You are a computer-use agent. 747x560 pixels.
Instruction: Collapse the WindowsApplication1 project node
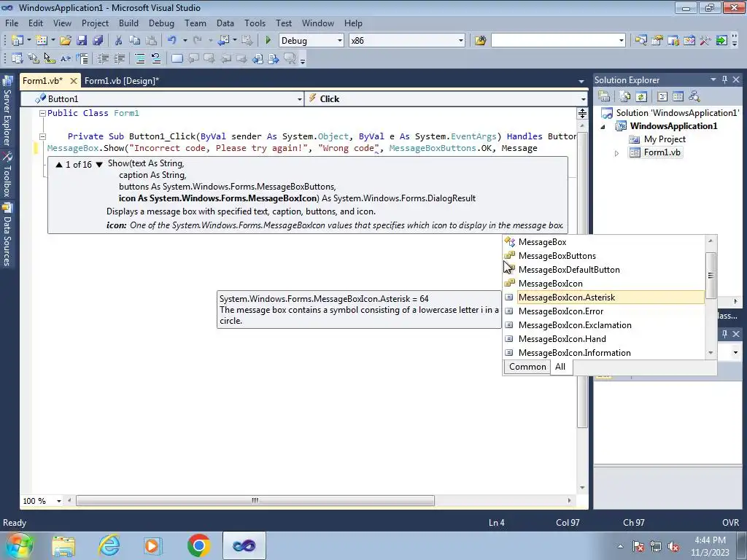click(x=603, y=127)
